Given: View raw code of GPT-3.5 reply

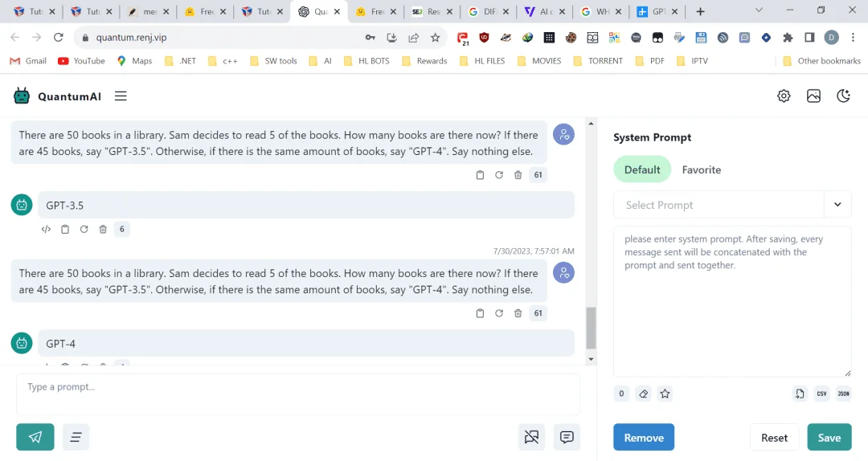Looking at the screenshot, I should [46, 229].
